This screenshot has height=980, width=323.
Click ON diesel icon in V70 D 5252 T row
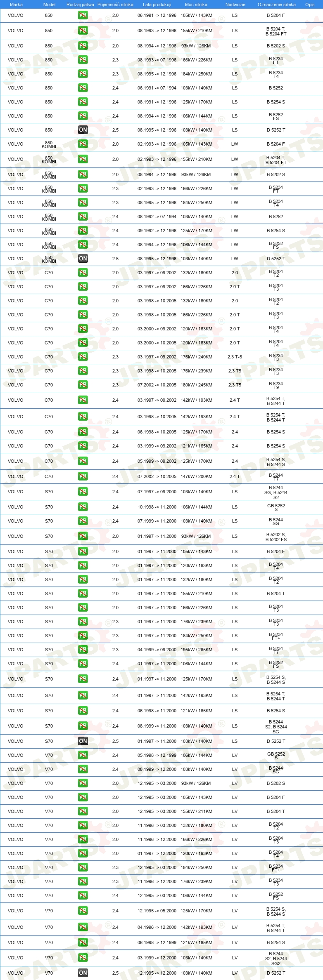tap(83, 973)
